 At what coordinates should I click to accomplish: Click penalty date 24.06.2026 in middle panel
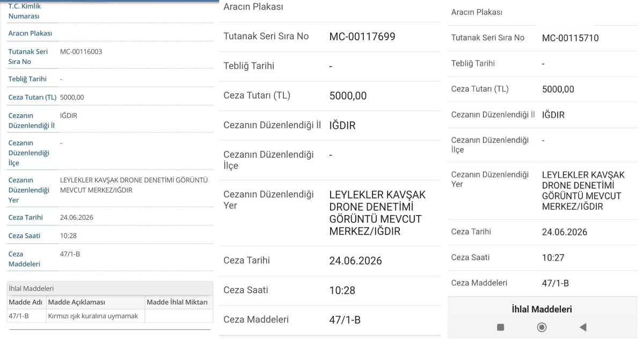[356, 261]
